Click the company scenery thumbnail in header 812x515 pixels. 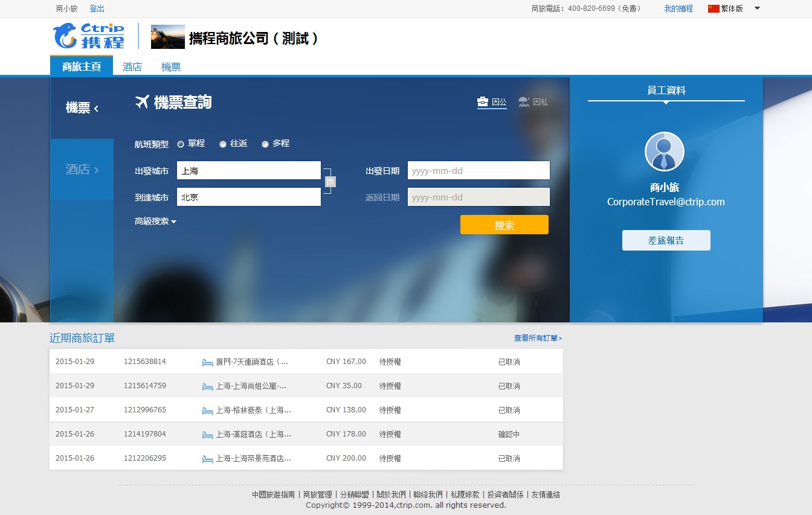coord(168,37)
